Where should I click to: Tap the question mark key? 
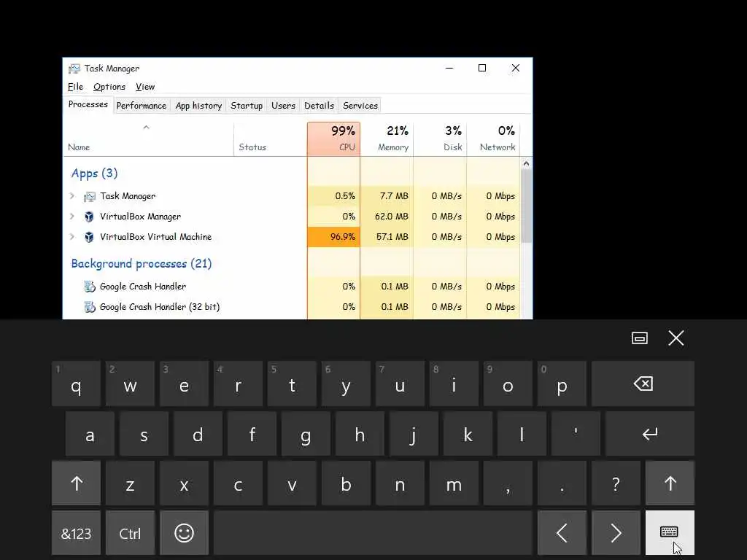[616, 483]
